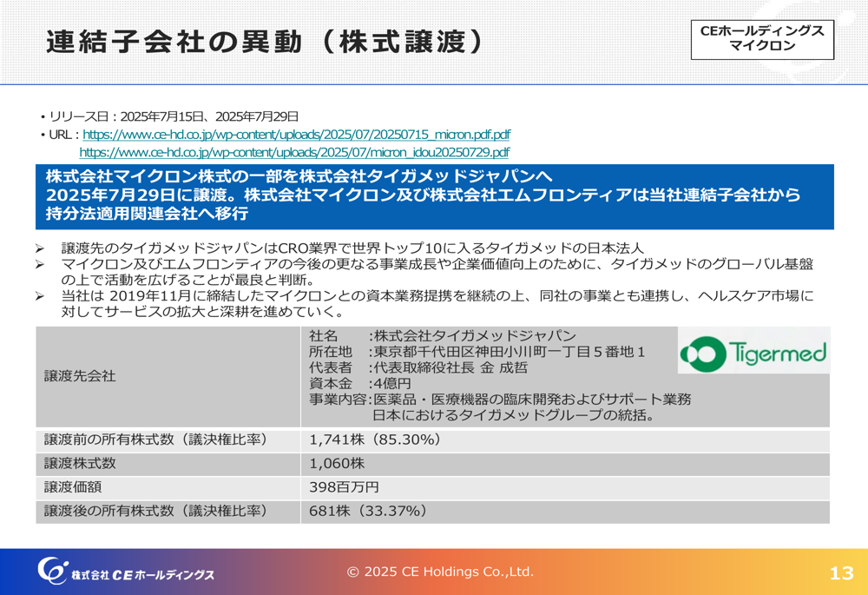Select the 社名 row 株式会社タイガメッドジャパン
This screenshot has width=868, height=595.
coord(443,336)
